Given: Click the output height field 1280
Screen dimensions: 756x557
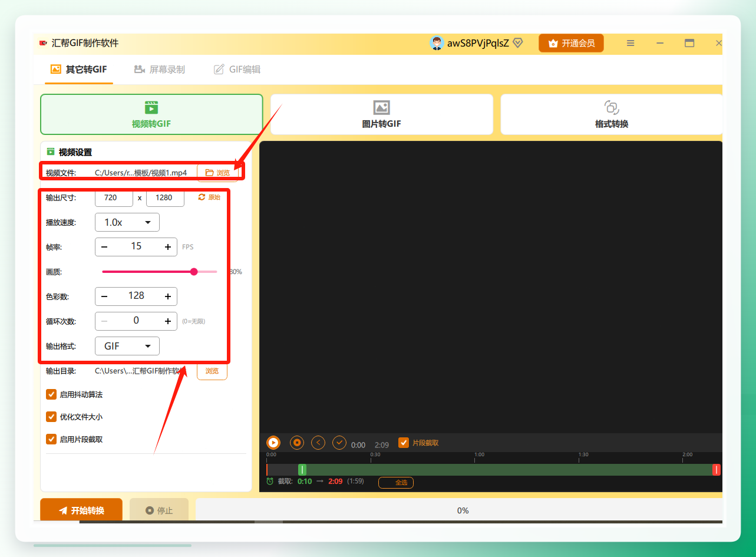Looking at the screenshot, I should pyautogui.click(x=165, y=197).
